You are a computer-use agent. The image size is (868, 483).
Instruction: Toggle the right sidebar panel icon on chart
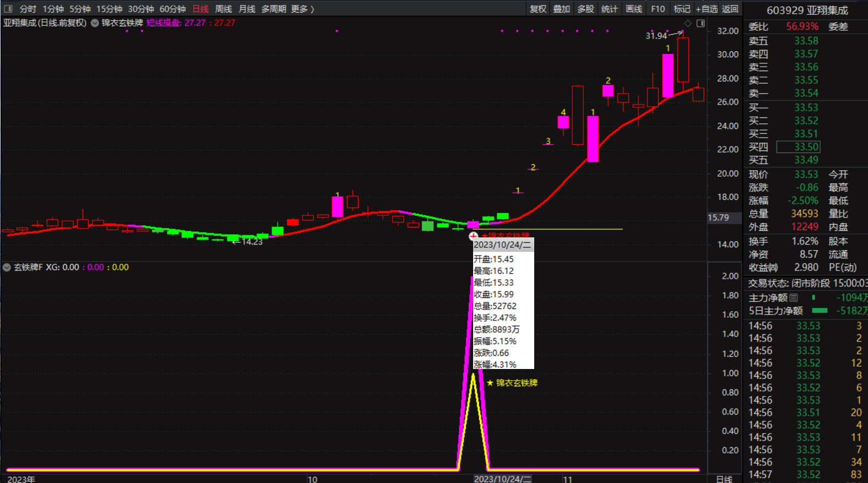(701, 23)
